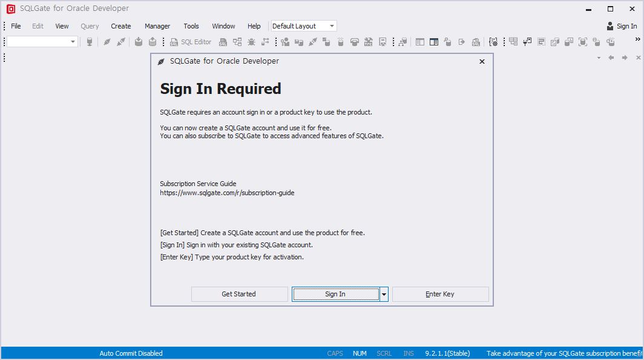
Task: Open the Tools menu
Action: [191, 26]
